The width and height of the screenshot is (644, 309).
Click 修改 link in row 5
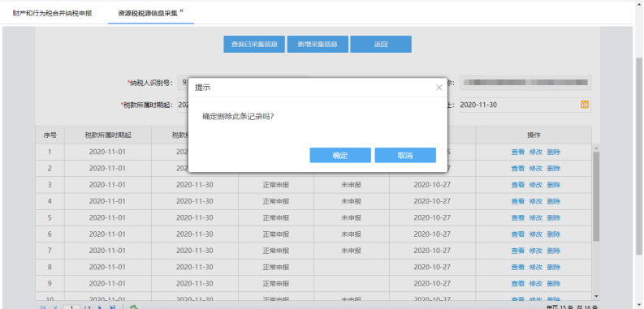point(535,218)
